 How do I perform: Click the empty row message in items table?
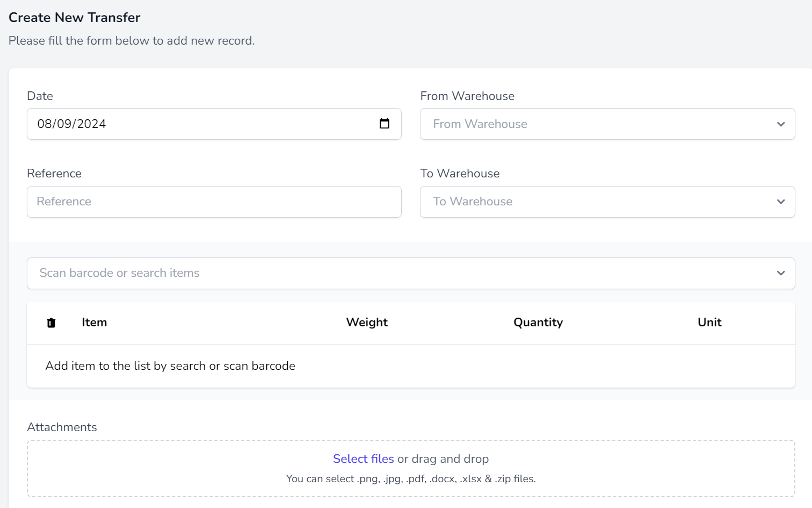pyautogui.click(x=170, y=366)
